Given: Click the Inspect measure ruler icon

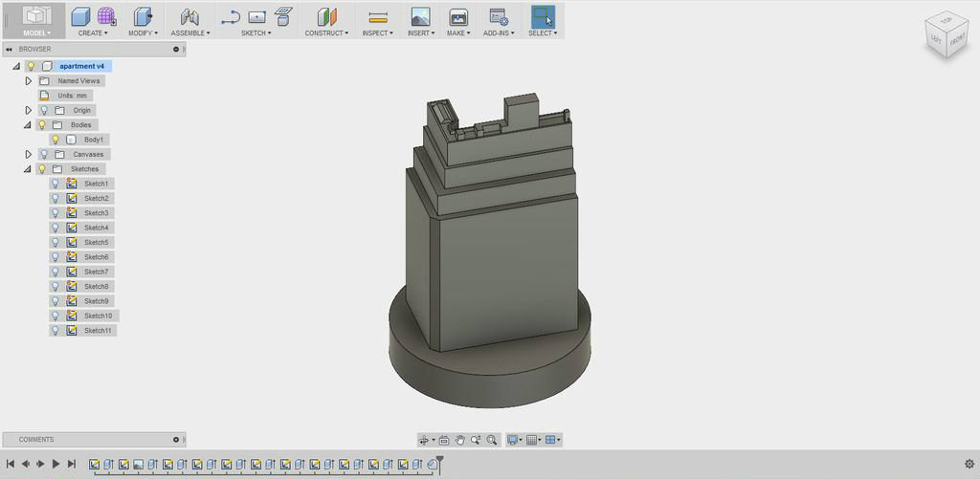Looking at the screenshot, I should 378,16.
